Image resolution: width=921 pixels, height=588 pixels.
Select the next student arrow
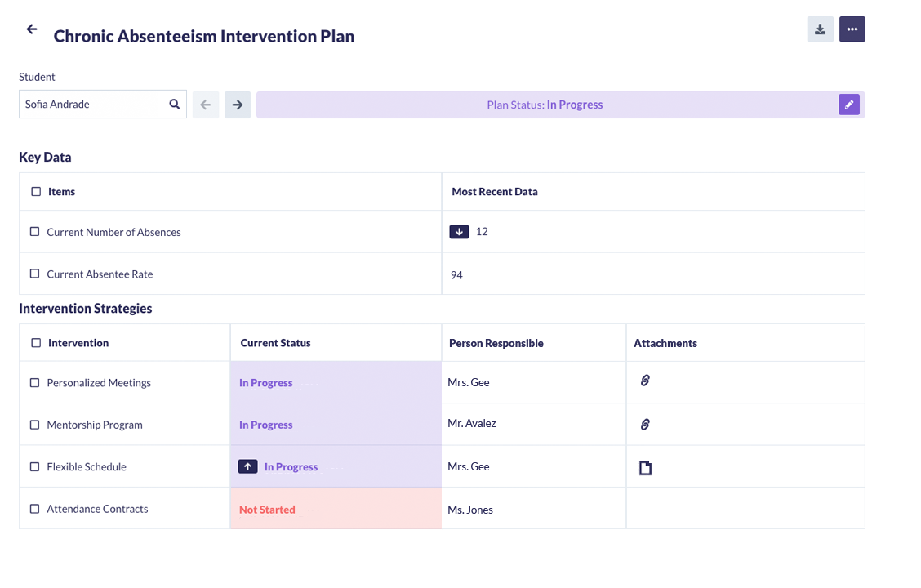point(238,104)
